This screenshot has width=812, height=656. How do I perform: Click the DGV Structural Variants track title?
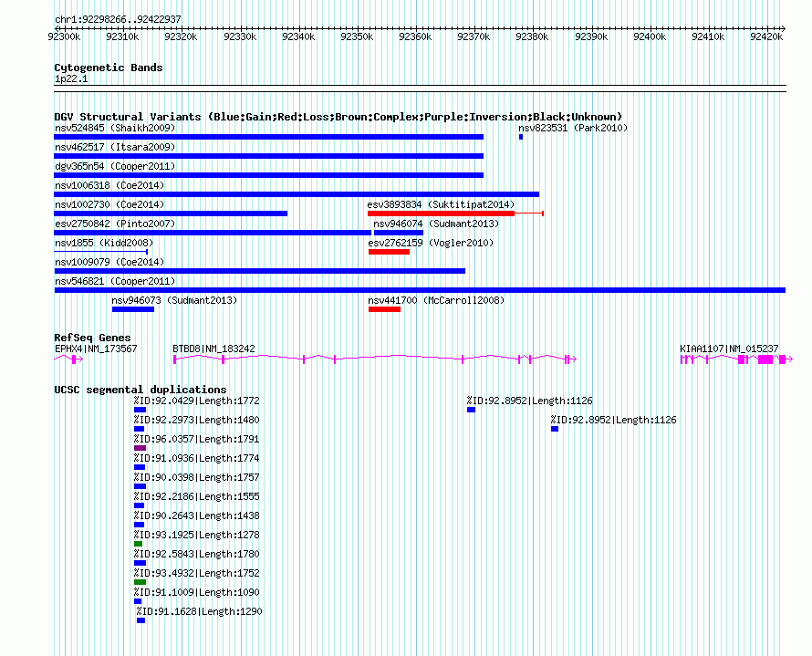[338, 117]
